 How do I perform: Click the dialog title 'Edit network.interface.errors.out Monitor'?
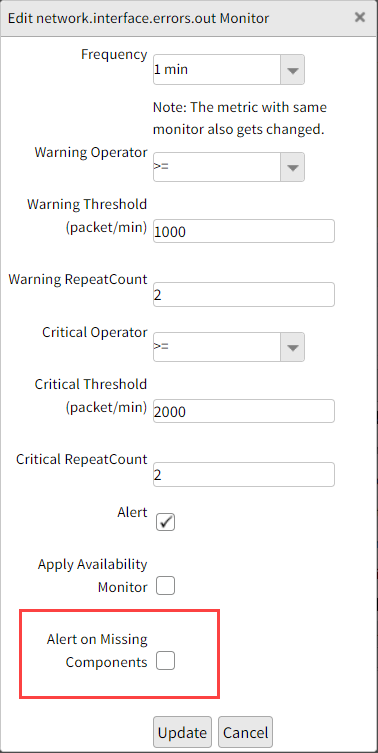pyautogui.click(x=138, y=18)
